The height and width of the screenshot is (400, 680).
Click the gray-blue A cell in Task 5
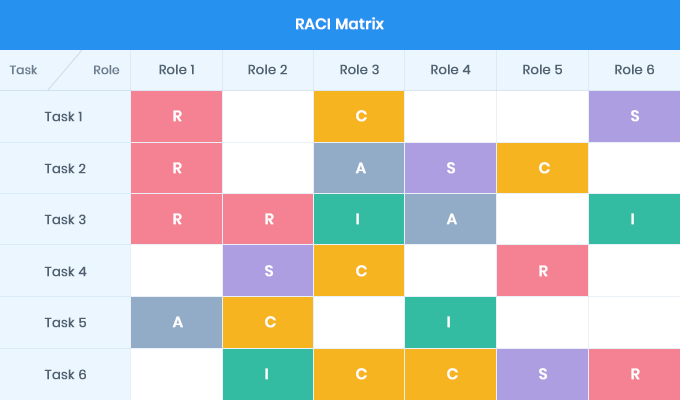(x=177, y=323)
